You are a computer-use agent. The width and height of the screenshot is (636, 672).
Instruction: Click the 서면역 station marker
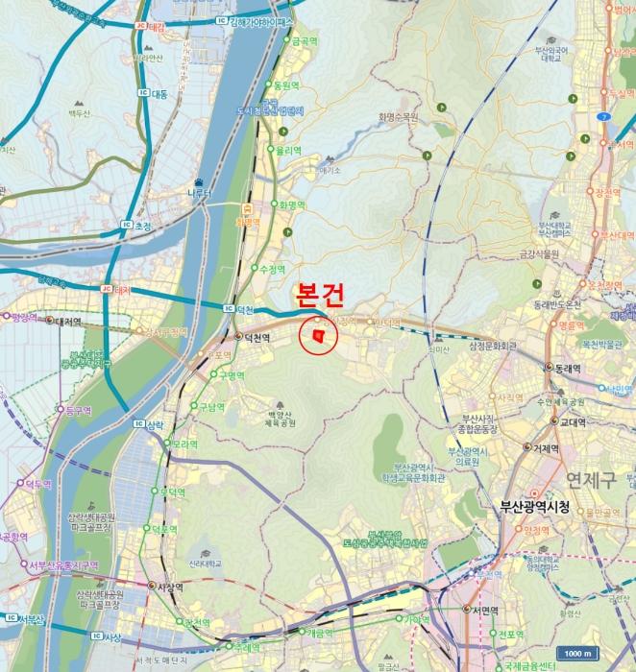click(467, 609)
